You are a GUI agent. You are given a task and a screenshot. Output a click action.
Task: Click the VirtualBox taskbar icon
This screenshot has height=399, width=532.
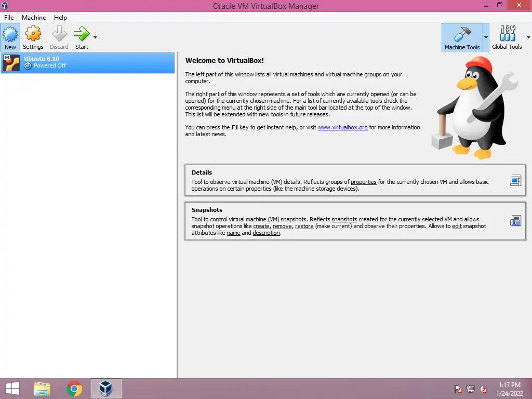[106, 389]
